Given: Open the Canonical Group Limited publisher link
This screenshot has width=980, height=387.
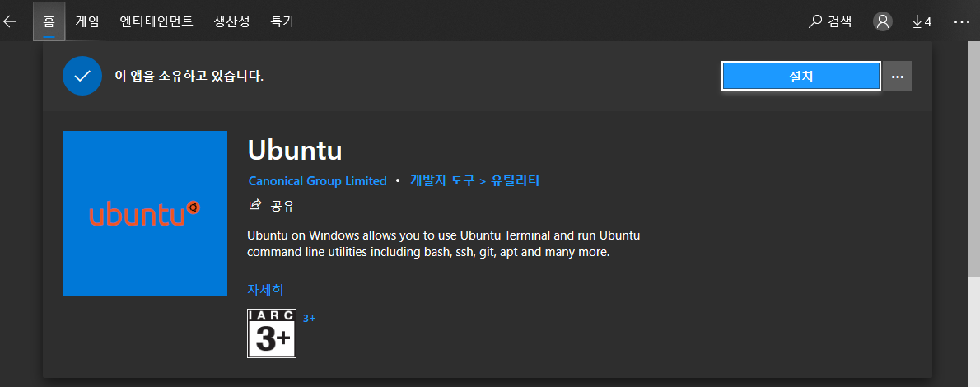Looking at the screenshot, I should coord(318,180).
